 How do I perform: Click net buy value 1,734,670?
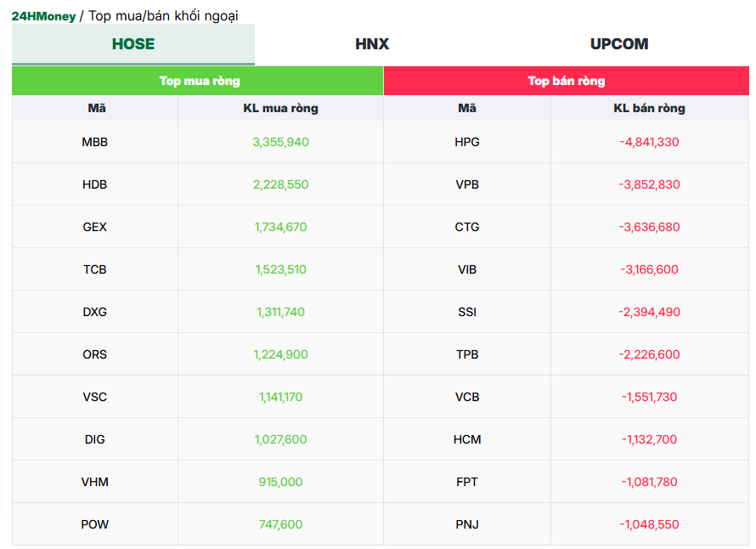(x=280, y=227)
